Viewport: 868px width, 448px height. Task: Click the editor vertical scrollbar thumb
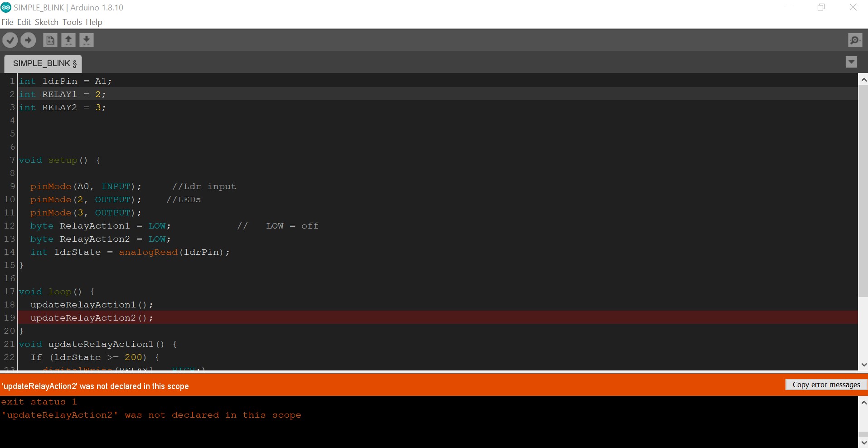863,191
